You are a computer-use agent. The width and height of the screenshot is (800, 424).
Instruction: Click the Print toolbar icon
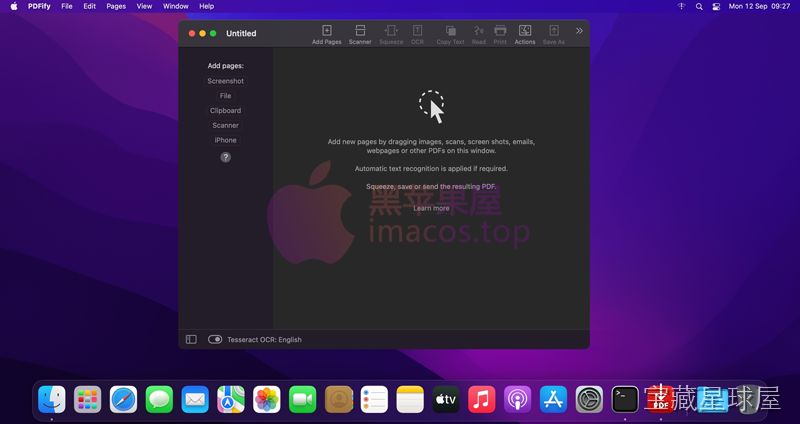coord(500,34)
